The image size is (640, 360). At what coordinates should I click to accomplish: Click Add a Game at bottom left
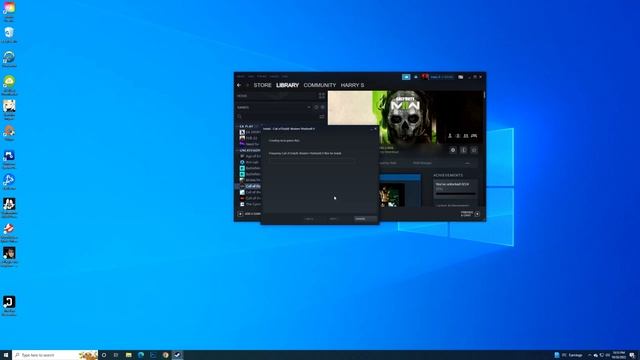pos(249,214)
